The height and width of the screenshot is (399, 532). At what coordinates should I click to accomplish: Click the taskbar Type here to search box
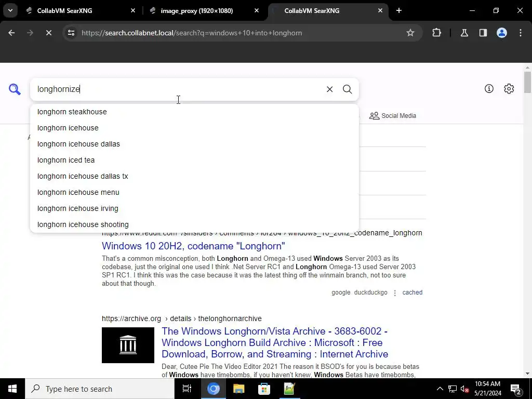pos(100,389)
